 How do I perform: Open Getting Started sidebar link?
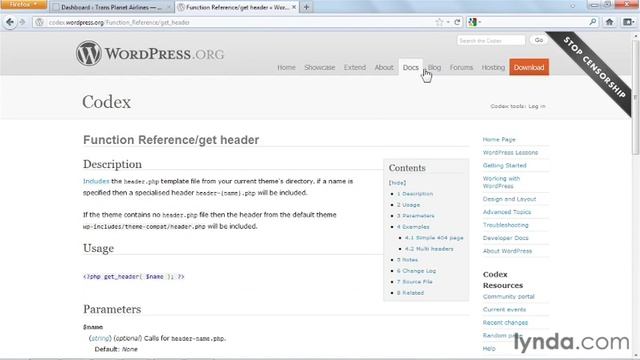click(x=504, y=166)
